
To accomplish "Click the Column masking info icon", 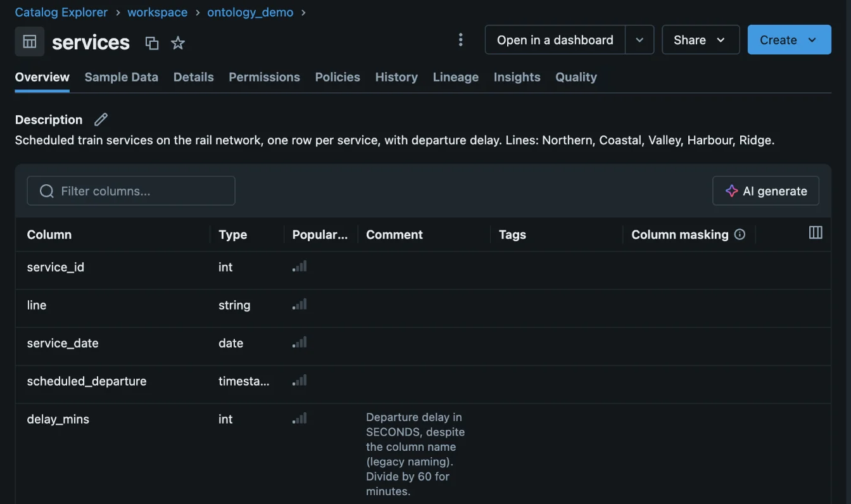I will pyautogui.click(x=740, y=234).
